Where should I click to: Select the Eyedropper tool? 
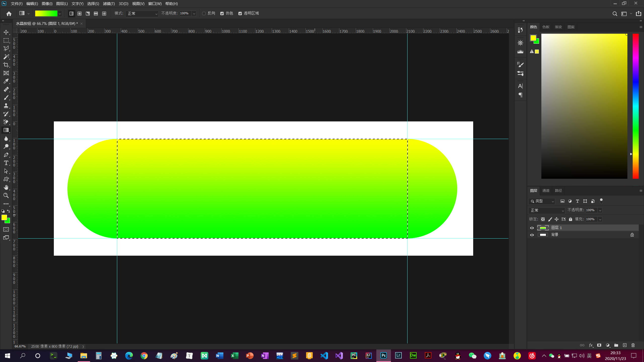coord(6,81)
